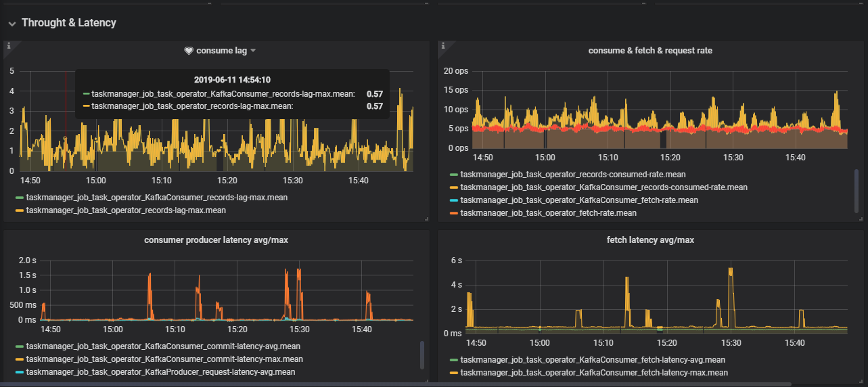Click 6 s axis label in fetch latency chart
The image size is (868, 387).
click(x=456, y=260)
